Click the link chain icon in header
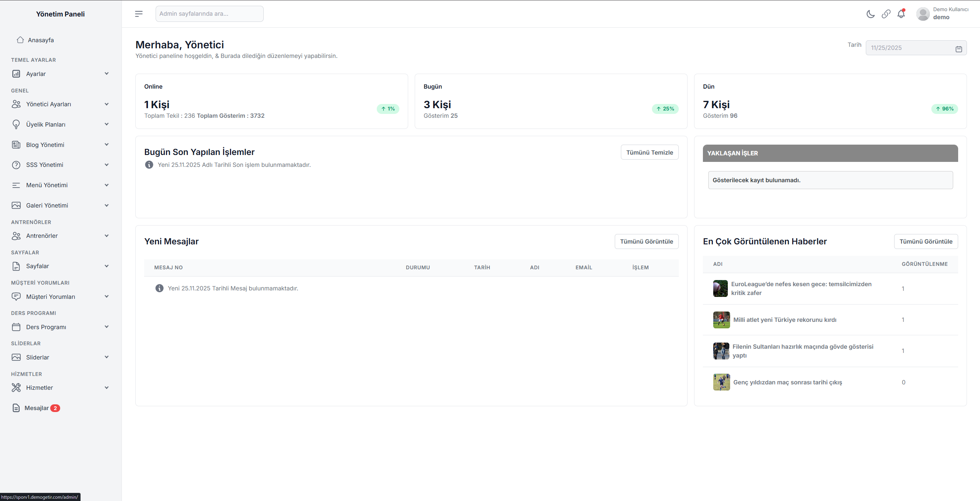The width and height of the screenshot is (980, 501). tap(886, 14)
